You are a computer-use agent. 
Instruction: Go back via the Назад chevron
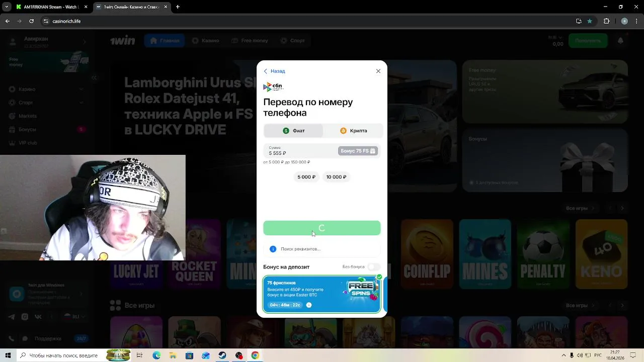(274, 71)
